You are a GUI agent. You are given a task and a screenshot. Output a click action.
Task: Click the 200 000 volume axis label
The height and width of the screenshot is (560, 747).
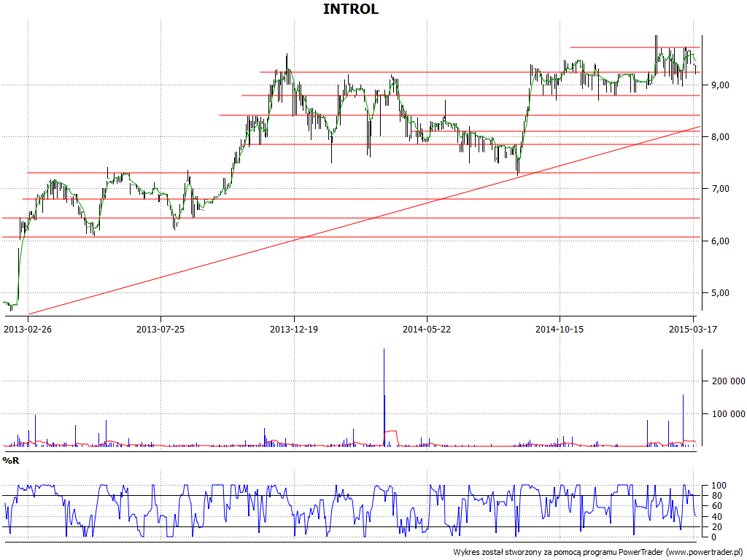728,381
